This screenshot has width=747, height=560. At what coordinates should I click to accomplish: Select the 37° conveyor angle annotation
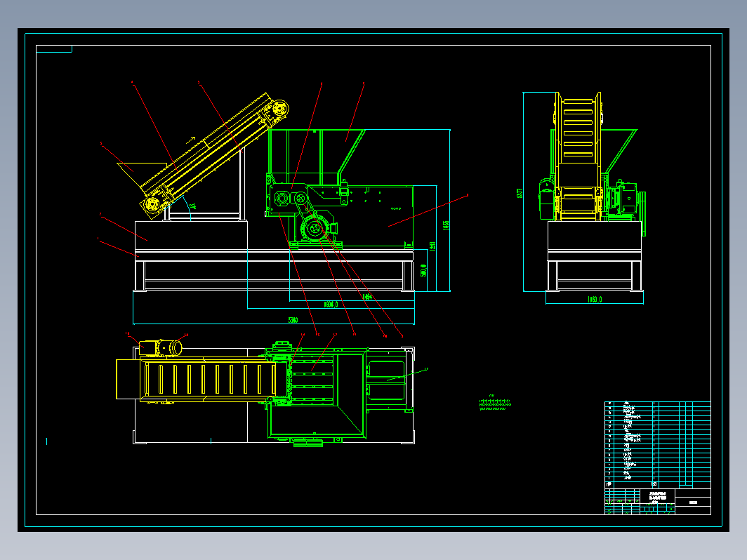click(x=192, y=208)
